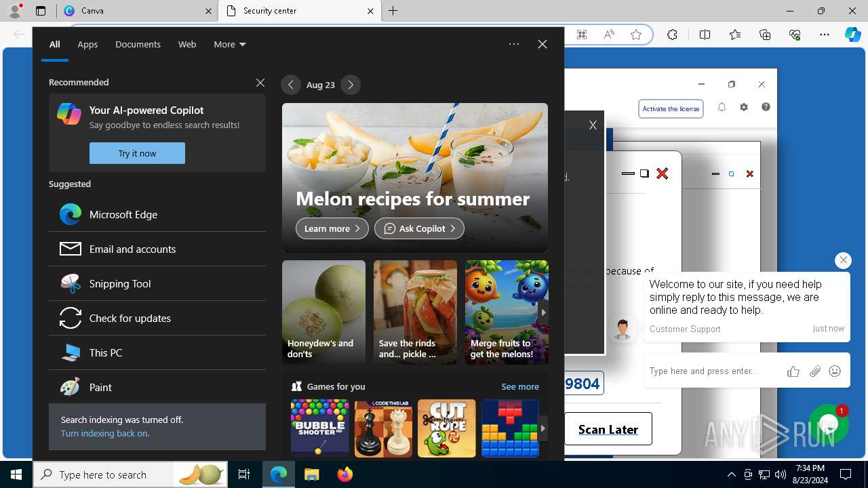Open Microsoft Edge taskbar icon
868x488 pixels.
(279, 474)
